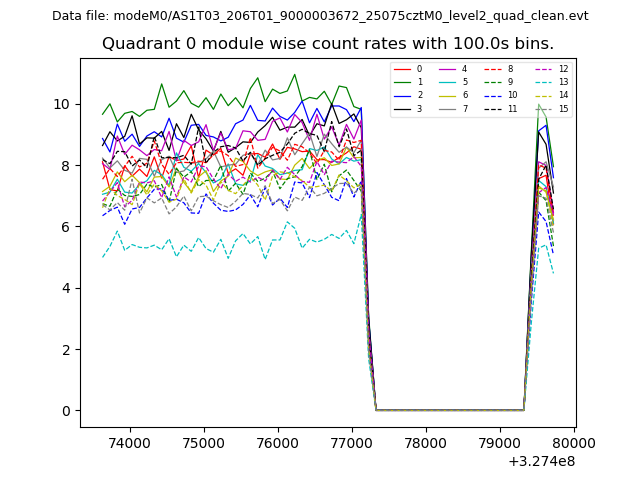Click the data file path text at top

click(x=320, y=16)
